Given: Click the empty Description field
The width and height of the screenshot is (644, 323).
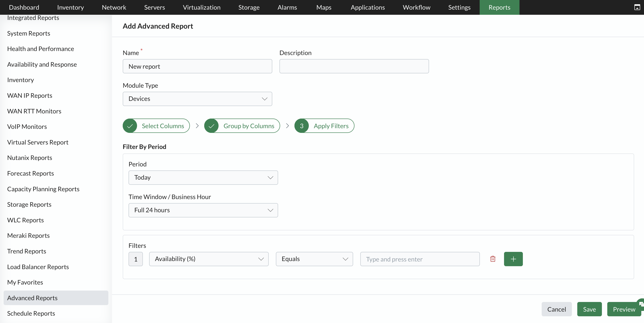Looking at the screenshot, I should click(x=354, y=66).
